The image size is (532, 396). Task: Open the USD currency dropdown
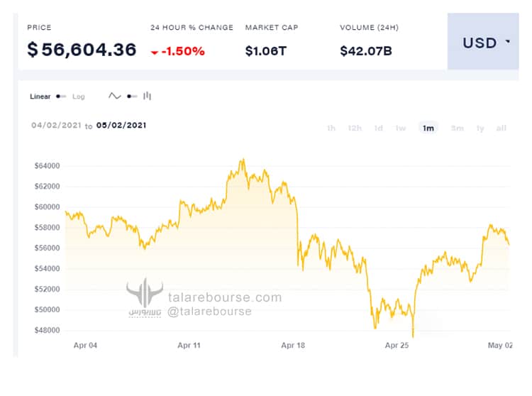[486, 43]
